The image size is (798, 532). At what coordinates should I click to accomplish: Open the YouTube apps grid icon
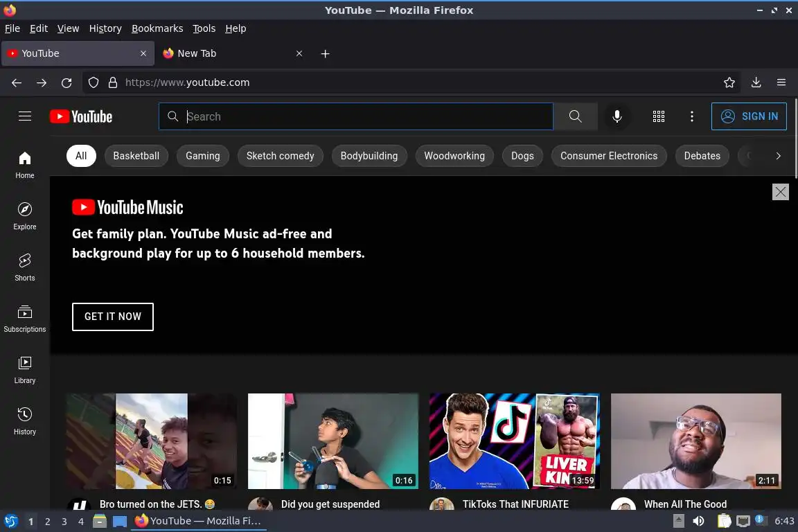(x=659, y=116)
